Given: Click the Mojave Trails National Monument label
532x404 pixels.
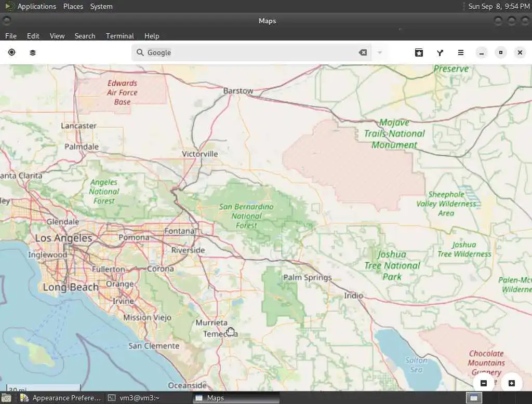Looking at the screenshot, I should [394, 133].
